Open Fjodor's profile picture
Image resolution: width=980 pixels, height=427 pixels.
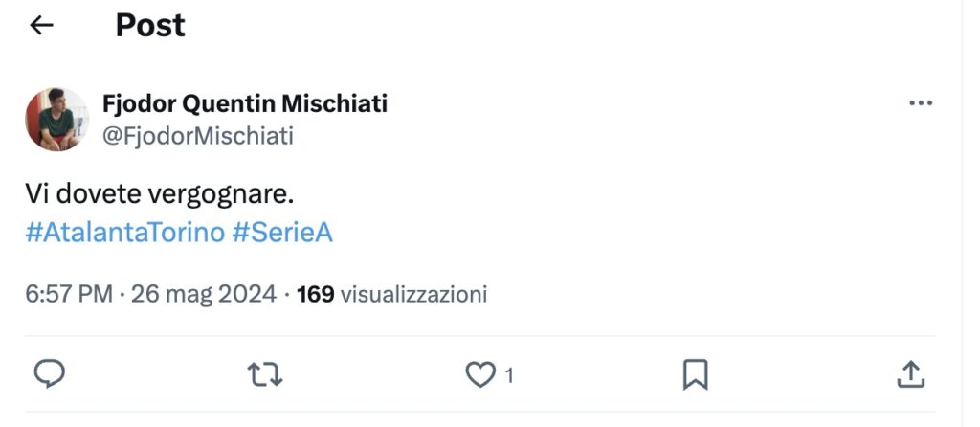(x=56, y=119)
